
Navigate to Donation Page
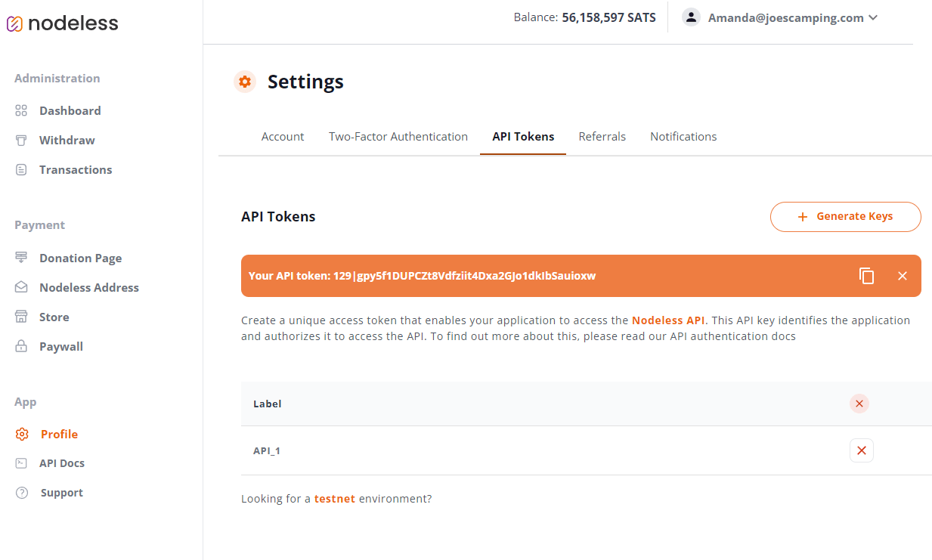point(80,258)
